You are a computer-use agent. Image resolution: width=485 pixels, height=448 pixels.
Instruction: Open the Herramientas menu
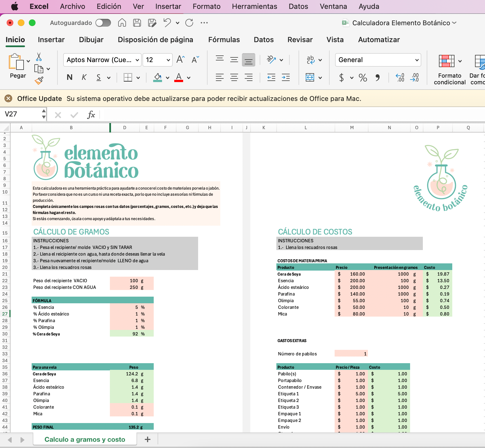point(254,6)
